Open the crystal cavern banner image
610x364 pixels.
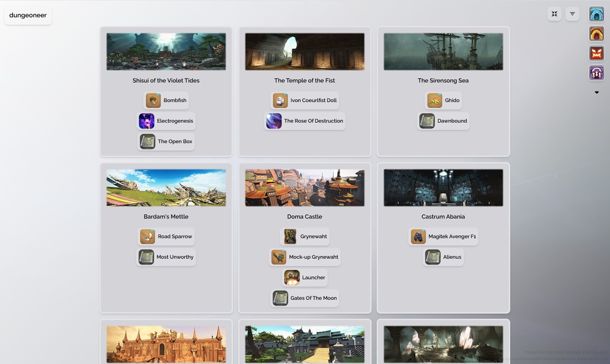point(443,344)
